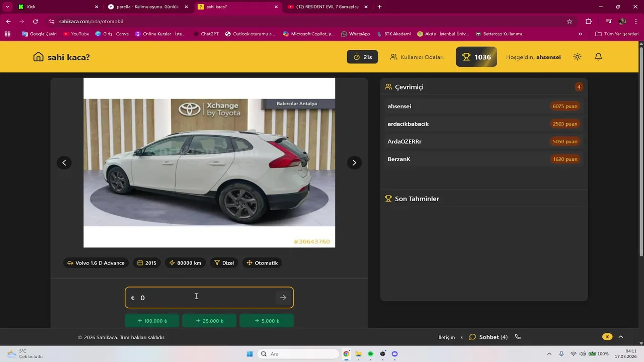The height and width of the screenshot is (362, 644).
Task: Switch to the Kick browser tab
Action: pos(58,7)
